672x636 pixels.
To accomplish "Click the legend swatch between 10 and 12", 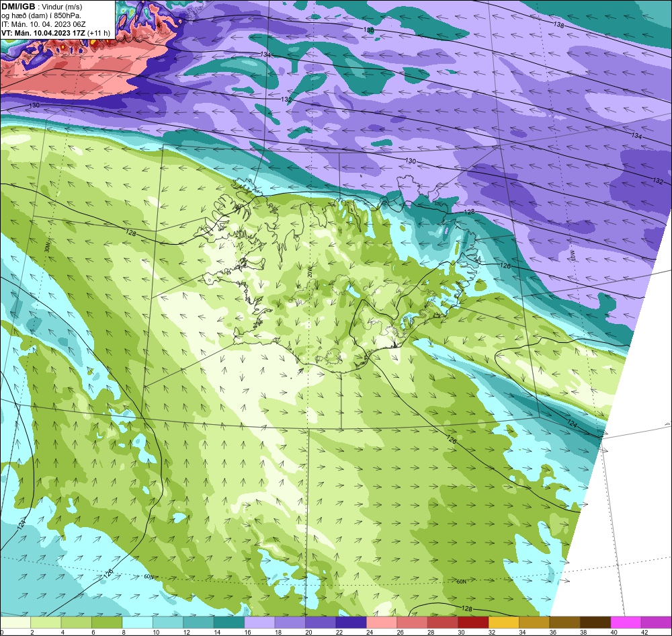I will click(x=168, y=622).
